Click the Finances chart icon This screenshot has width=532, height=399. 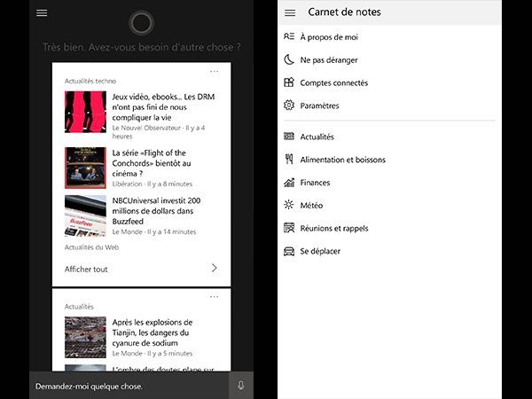click(x=289, y=182)
